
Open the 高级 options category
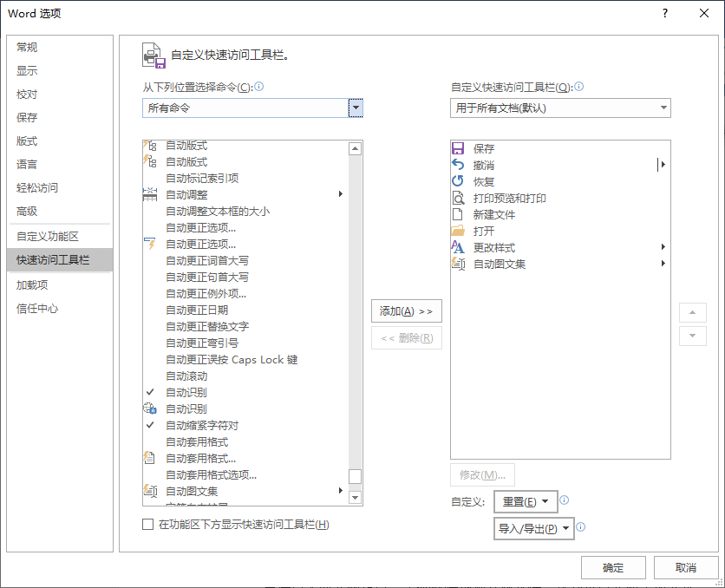60,212
